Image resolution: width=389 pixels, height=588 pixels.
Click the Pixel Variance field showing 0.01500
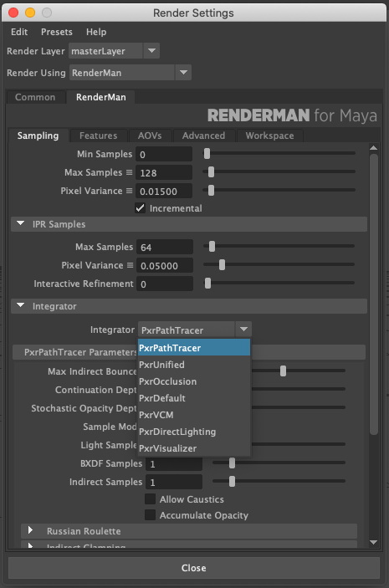click(164, 191)
